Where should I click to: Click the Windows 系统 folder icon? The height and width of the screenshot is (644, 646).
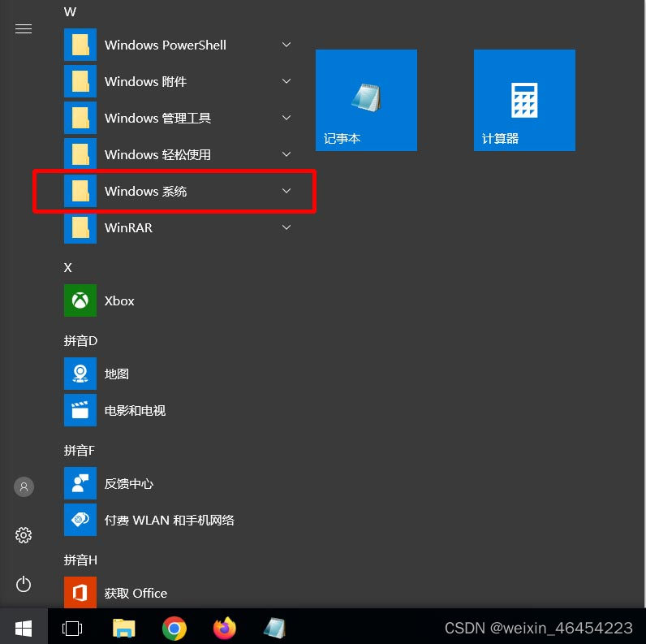pyautogui.click(x=80, y=191)
